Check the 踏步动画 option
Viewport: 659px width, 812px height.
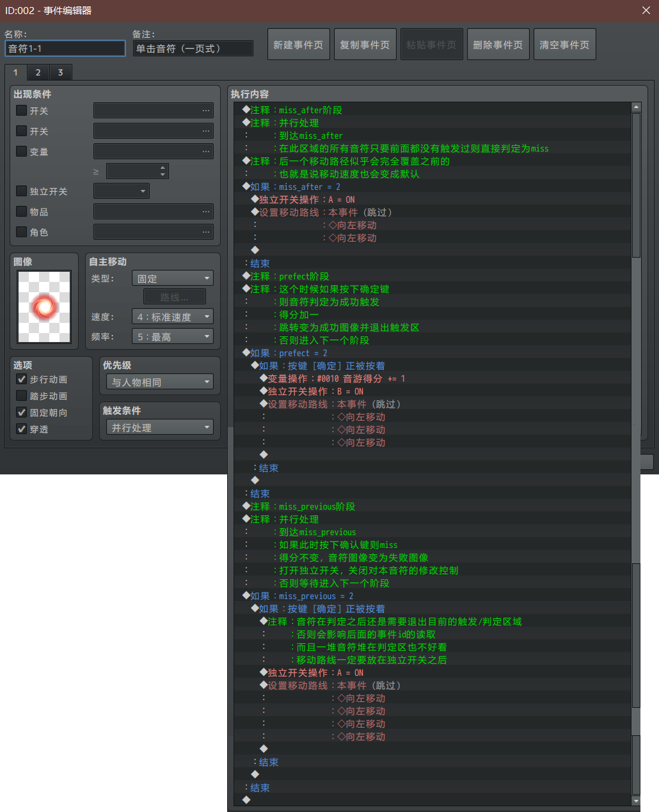point(22,396)
